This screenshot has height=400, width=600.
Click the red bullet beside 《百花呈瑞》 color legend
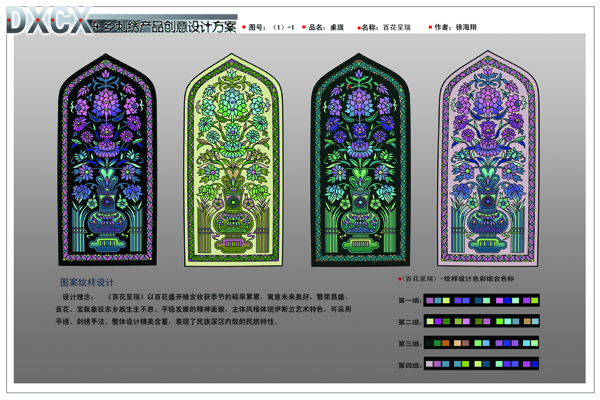pos(398,279)
